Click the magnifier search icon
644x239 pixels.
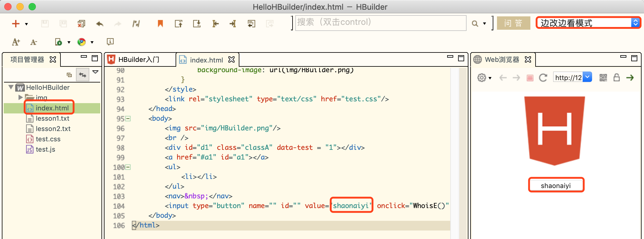475,24
